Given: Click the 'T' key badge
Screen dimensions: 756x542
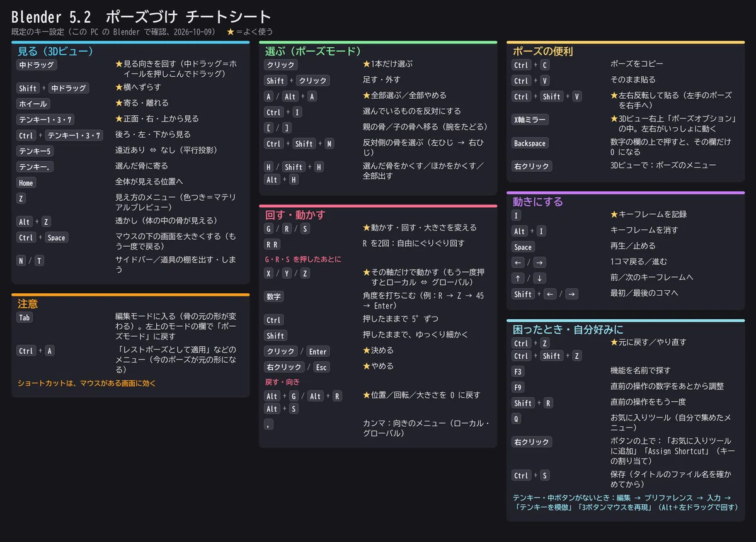Looking at the screenshot, I should point(39,261).
